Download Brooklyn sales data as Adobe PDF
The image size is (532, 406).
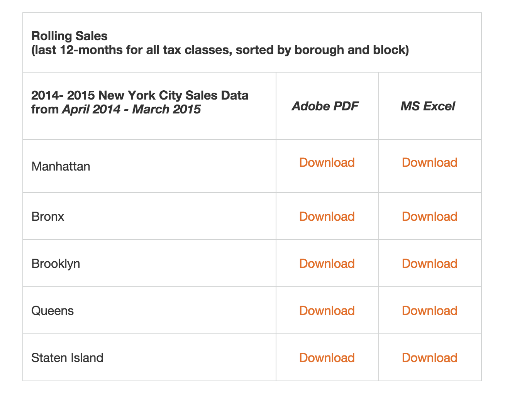[x=327, y=264]
